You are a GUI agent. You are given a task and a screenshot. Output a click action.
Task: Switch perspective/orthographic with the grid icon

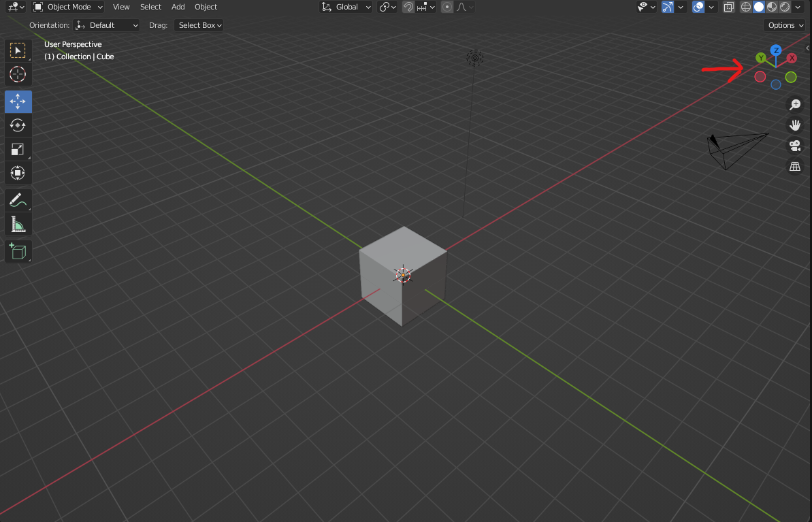pos(794,167)
